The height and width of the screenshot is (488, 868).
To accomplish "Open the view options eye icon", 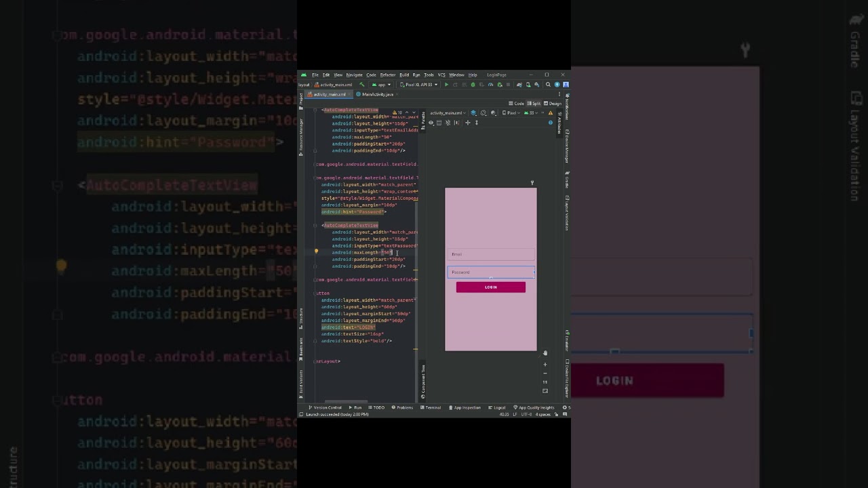I will coord(431,123).
